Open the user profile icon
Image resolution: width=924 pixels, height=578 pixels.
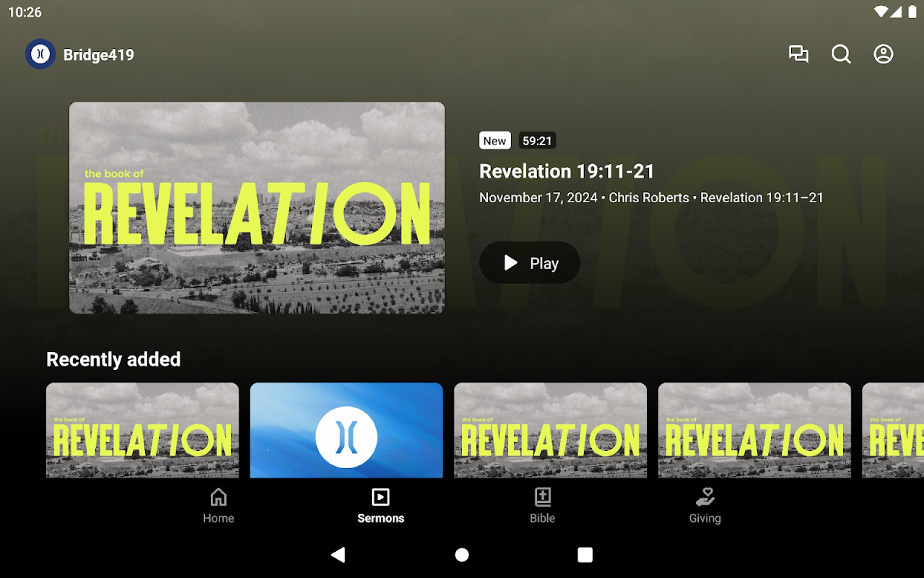tap(884, 54)
